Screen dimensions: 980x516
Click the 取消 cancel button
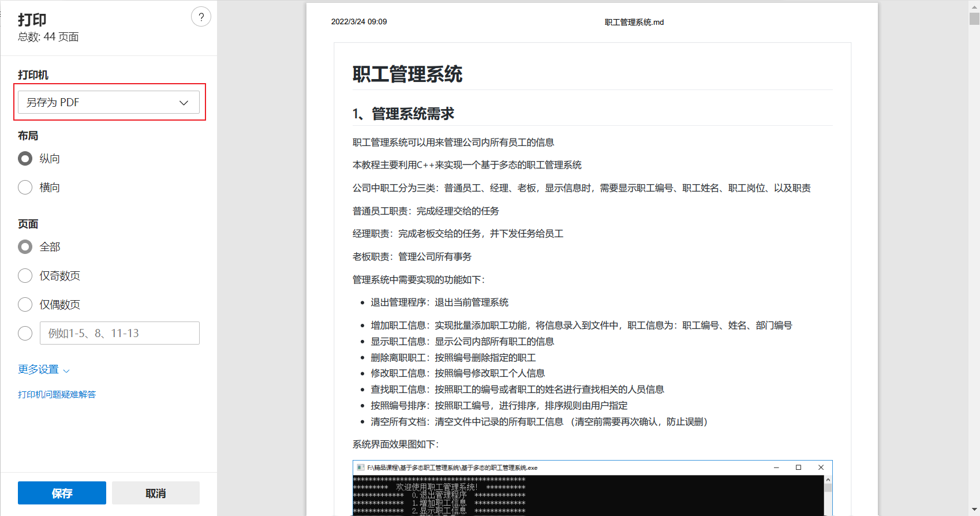(x=156, y=493)
